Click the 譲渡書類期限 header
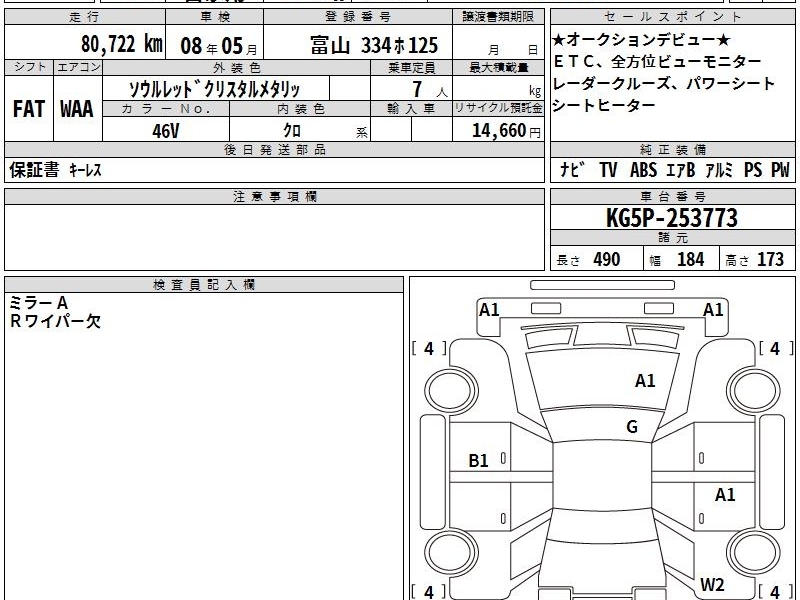 498,17
